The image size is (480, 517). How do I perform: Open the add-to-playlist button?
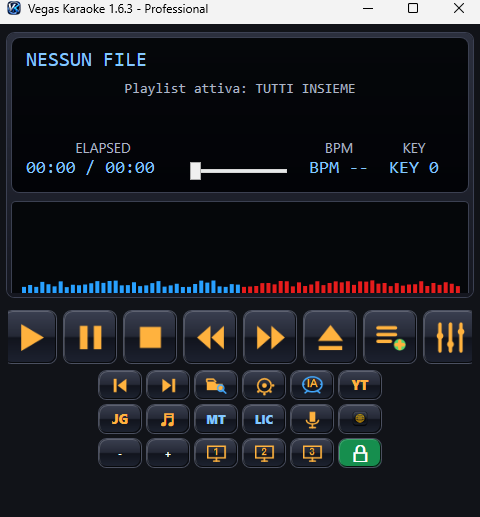pyautogui.click(x=390, y=337)
